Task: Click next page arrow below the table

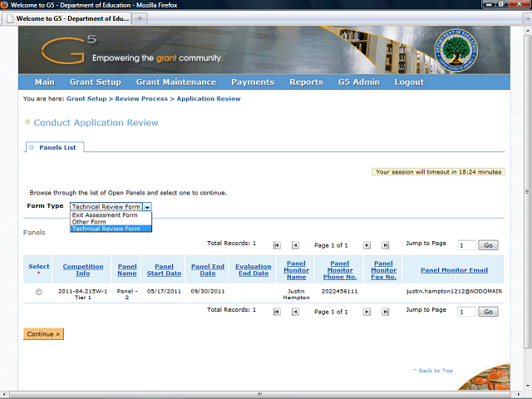Action: (x=365, y=312)
